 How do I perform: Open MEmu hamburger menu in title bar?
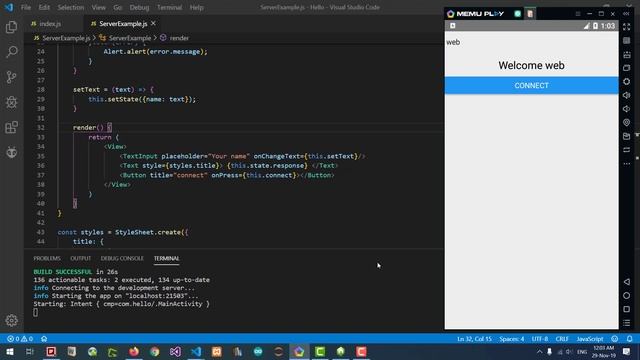pos(578,13)
